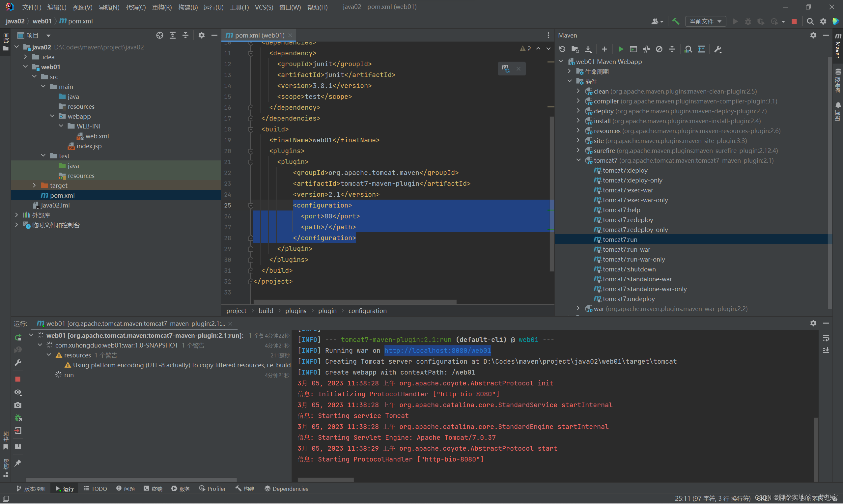
Task: Collapse all icon in Project panel
Action: 185,35
